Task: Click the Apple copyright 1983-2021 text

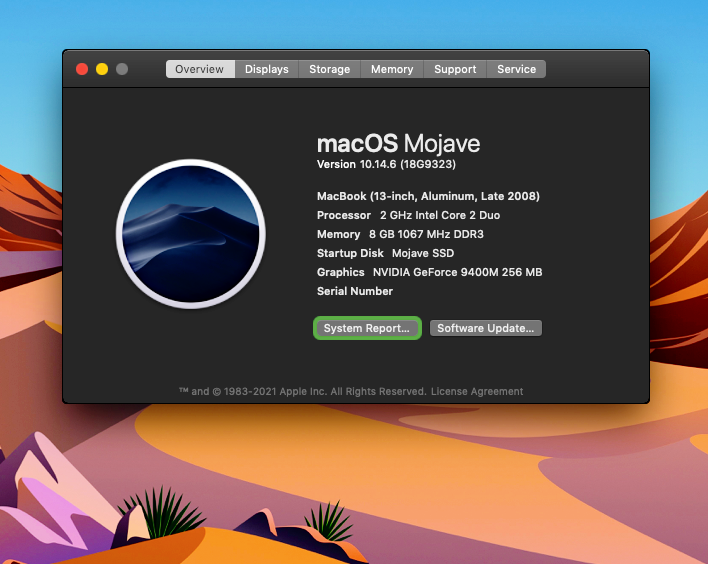Action: [x=303, y=392]
